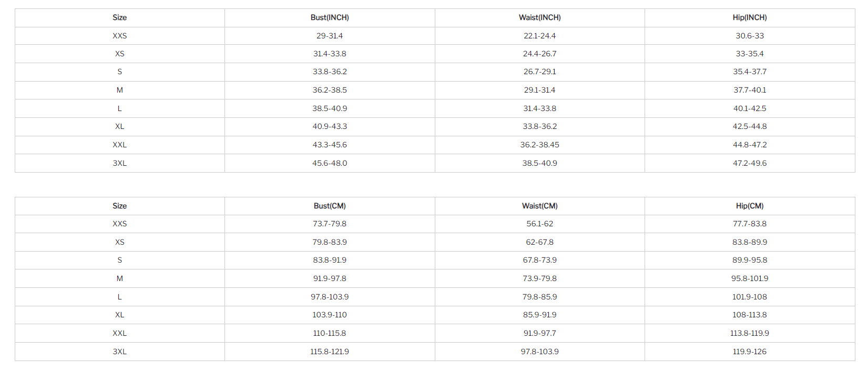This screenshot has height=370, width=868.
Task: Click bust value 115.8-121.9 for 3XL
Action: 330,352
